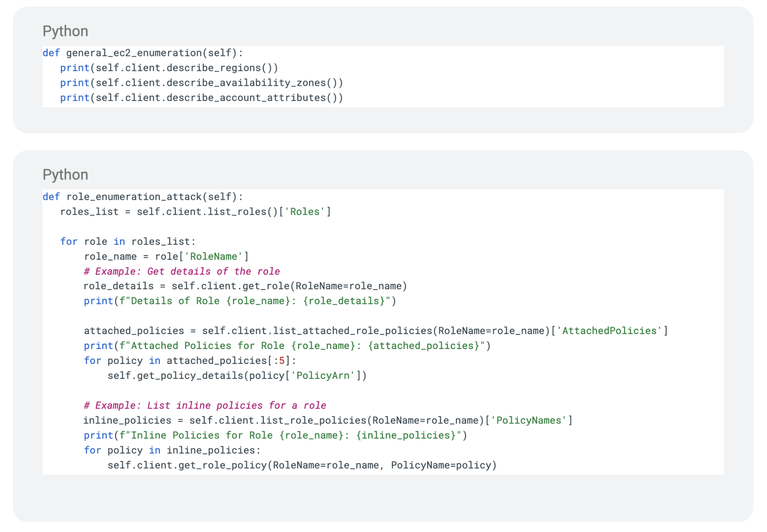Click the 'Inline Policies for Role' print line
The width and height of the screenshot is (767, 532).
coord(276,436)
